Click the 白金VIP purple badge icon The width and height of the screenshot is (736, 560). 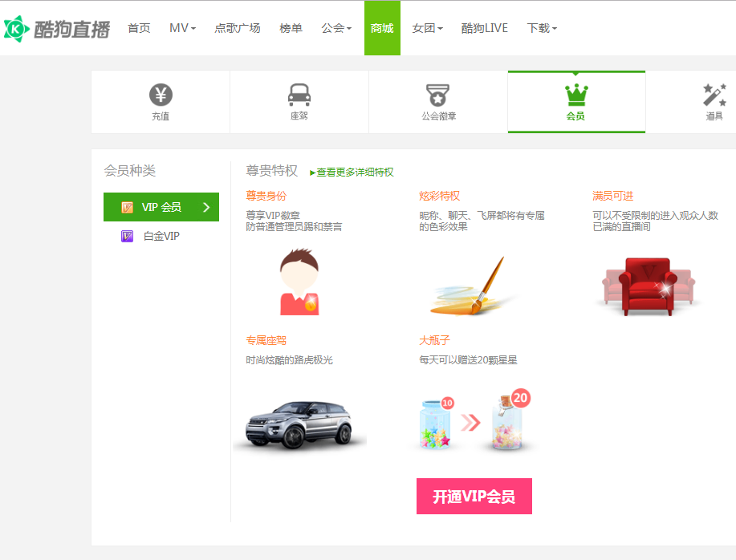click(x=127, y=236)
